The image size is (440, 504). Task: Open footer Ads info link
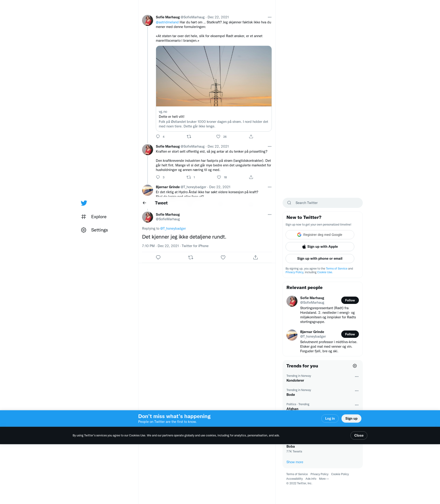[311, 479]
